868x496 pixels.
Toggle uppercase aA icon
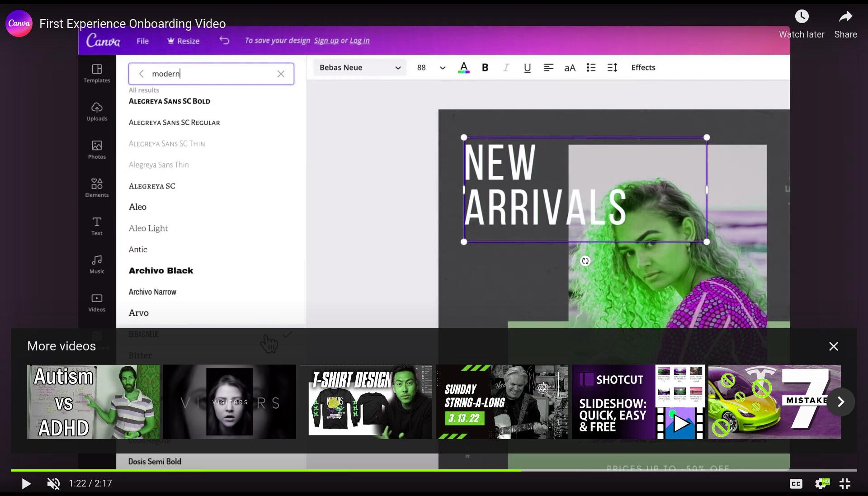point(570,68)
